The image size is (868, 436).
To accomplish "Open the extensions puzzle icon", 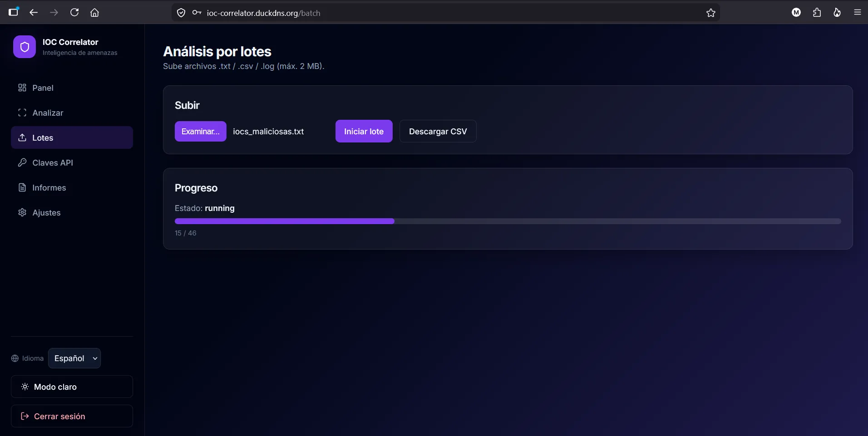I will [x=817, y=13].
